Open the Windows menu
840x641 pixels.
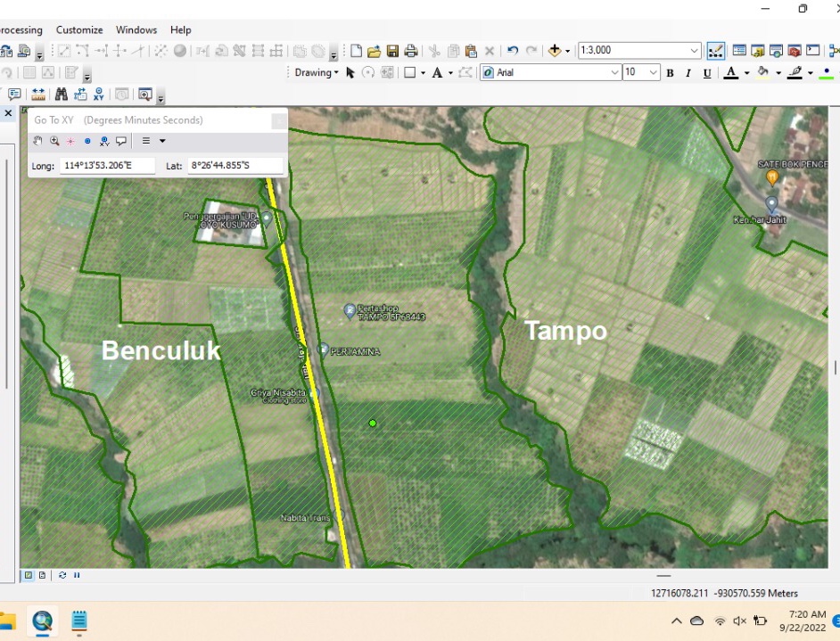coord(136,30)
